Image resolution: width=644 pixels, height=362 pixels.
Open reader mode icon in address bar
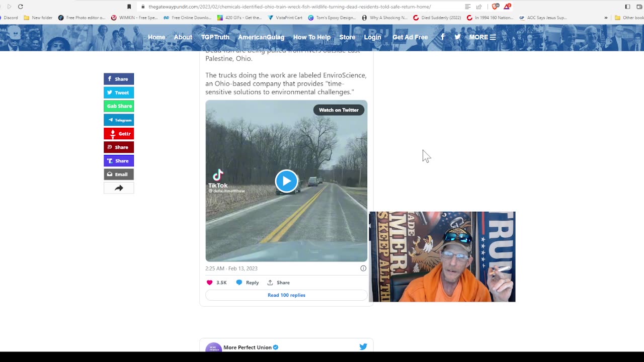tap(467, 7)
